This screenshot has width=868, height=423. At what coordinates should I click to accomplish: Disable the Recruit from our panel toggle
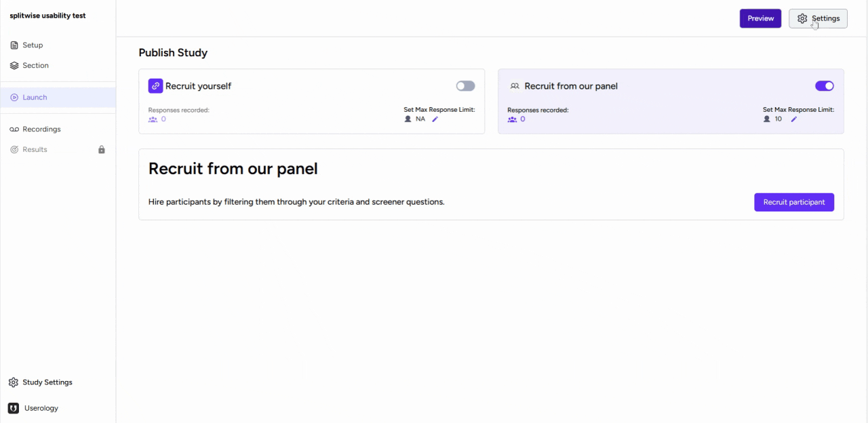pos(824,85)
